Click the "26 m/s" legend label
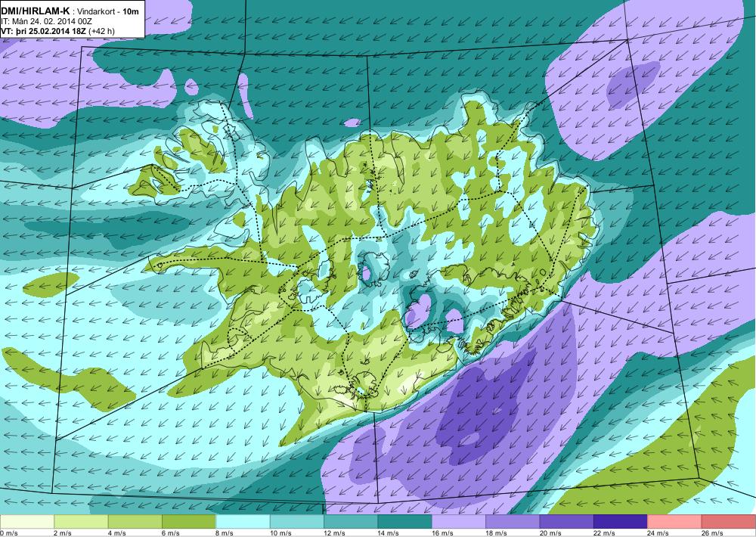This screenshot has height=537, width=756. (x=712, y=533)
